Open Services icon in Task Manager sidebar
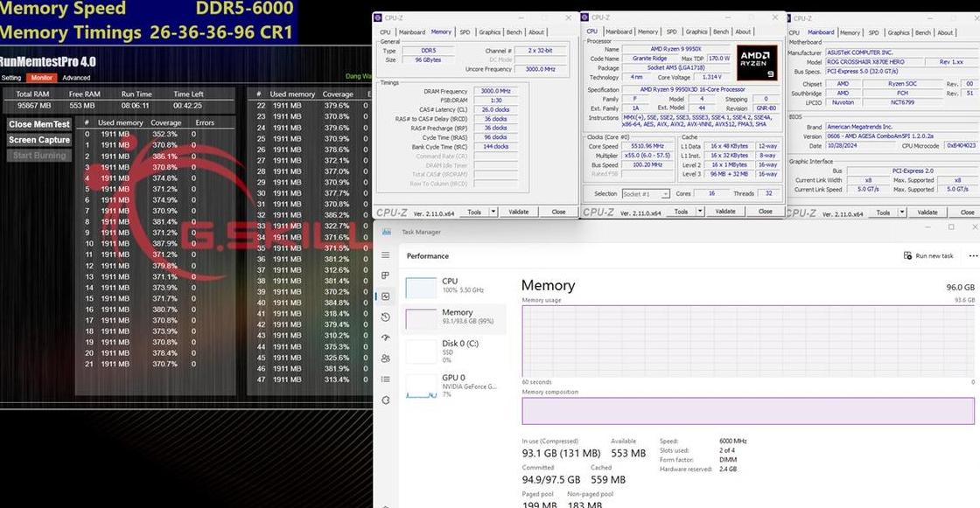Viewport: 980px width, 508px height. 386,400
